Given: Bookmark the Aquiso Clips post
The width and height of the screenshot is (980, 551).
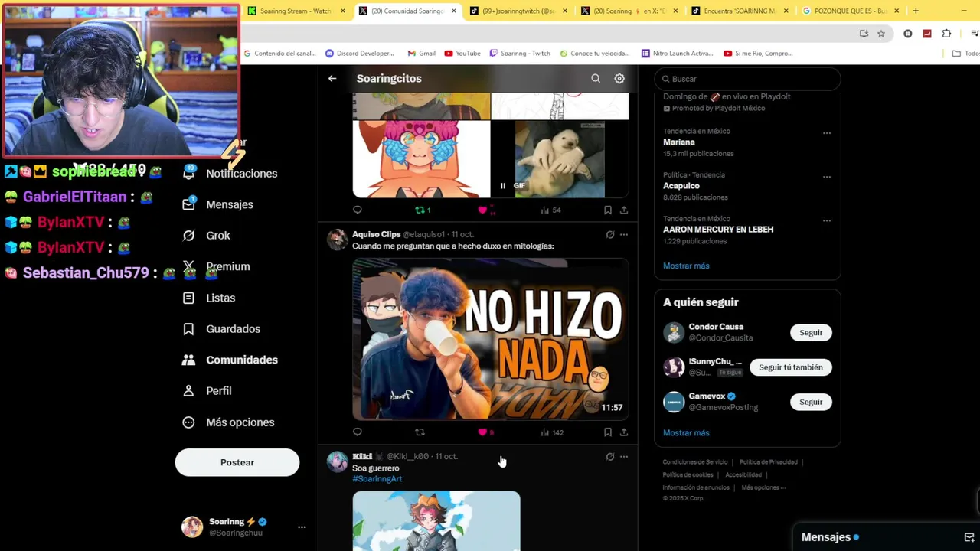Looking at the screenshot, I should point(607,432).
